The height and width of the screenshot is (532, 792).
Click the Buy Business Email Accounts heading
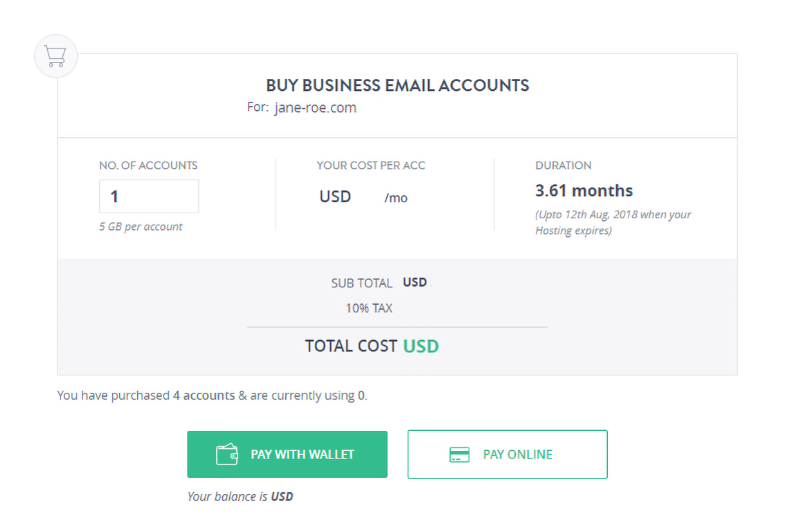coord(397,86)
